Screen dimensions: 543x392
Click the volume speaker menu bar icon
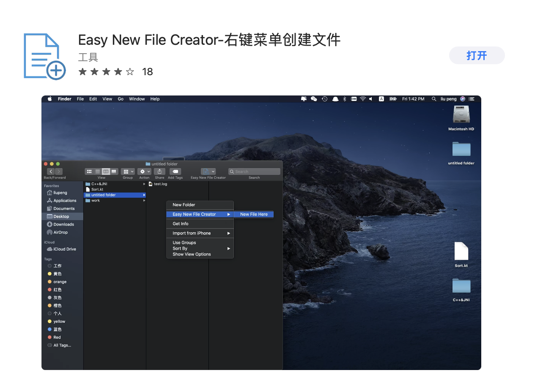tap(371, 99)
